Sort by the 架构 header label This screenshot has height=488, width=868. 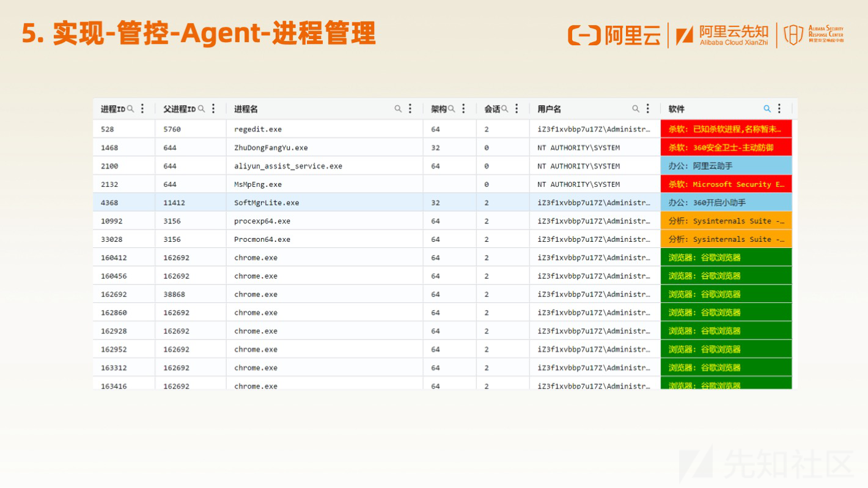point(439,109)
